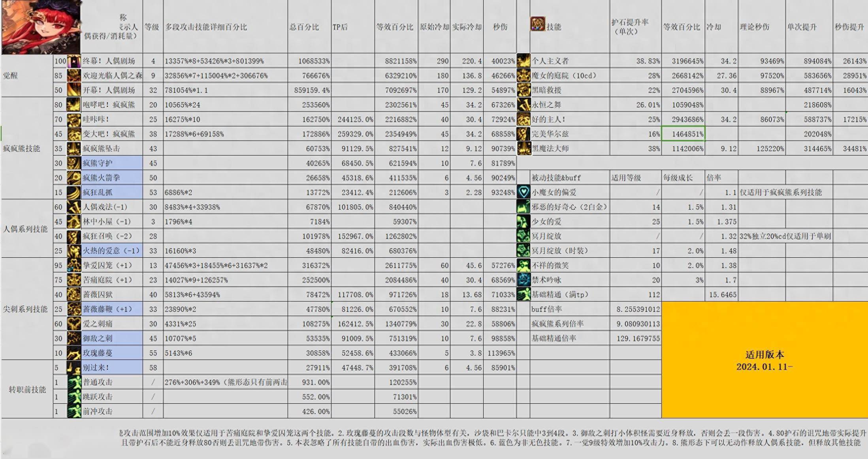Select the 火热的爱意 skill icon
The width and height of the screenshot is (868, 459).
click(x=74, y=251)
